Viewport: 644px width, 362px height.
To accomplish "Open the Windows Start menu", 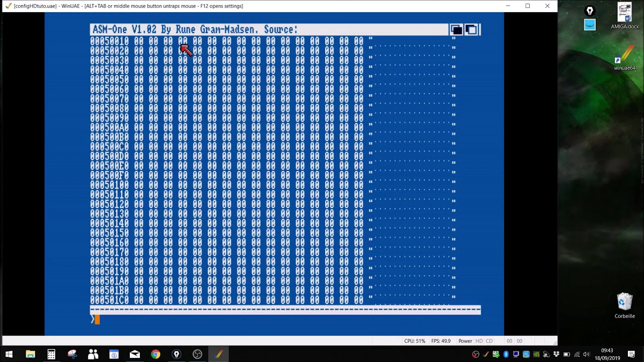I will pyautogui.click(x=9, y=354).
